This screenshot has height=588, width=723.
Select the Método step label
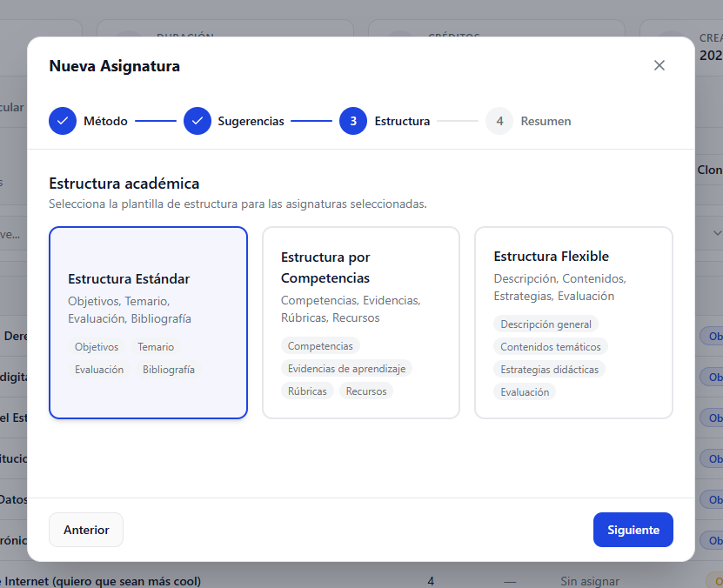point(105,121)
